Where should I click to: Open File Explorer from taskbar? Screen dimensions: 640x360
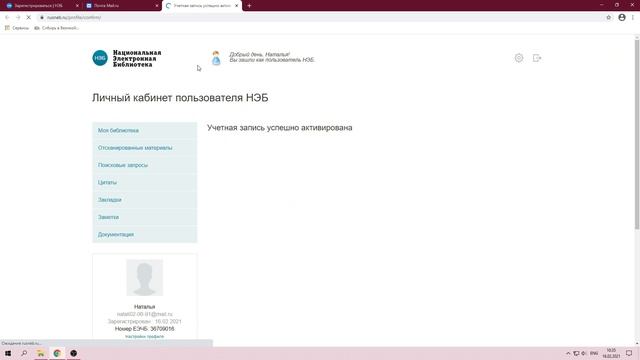(x=40, y=353)
